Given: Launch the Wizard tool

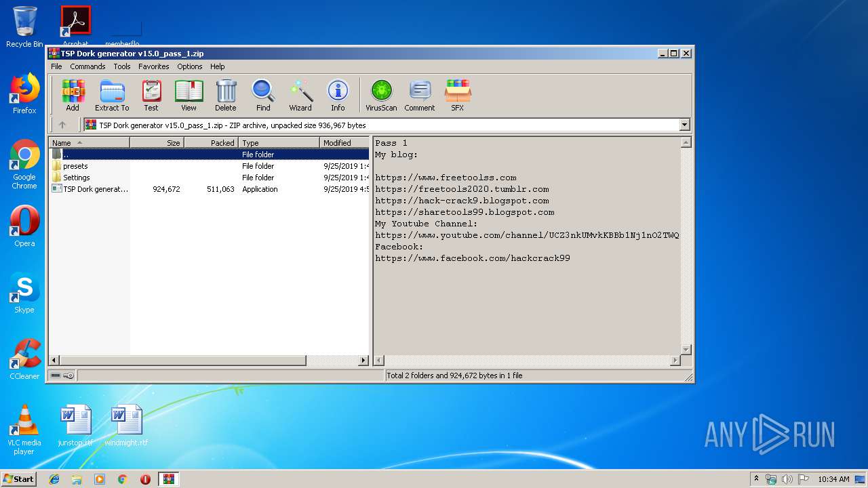Looking at the screenshot, I should pos(300,95).
